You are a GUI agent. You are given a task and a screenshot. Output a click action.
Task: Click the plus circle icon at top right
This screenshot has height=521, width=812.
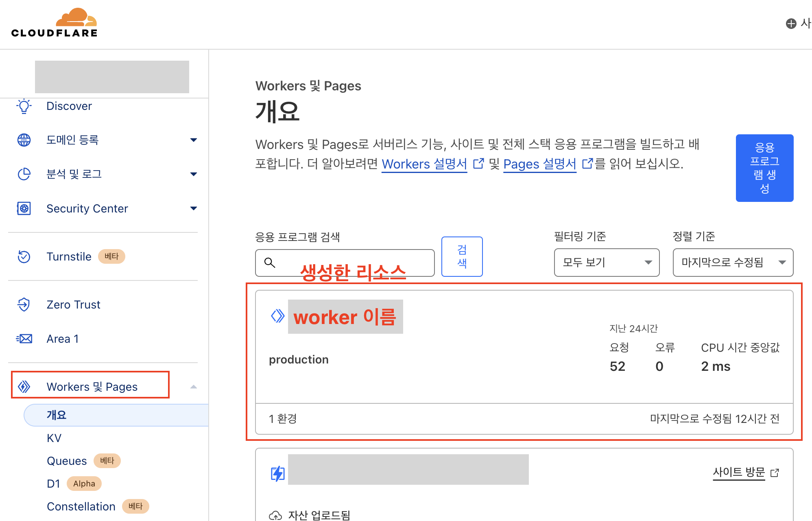pyautogui.click(x=791, y=24)
